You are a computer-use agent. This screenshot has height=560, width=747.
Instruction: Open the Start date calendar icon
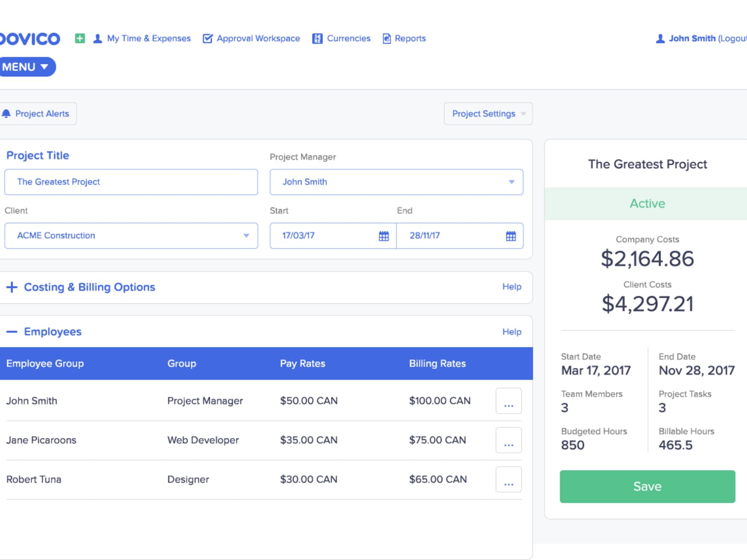coord(384,236)
